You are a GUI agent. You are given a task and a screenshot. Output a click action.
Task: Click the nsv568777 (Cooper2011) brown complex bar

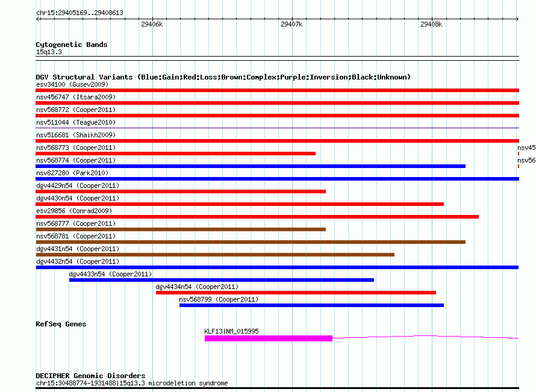click(181, 229)
